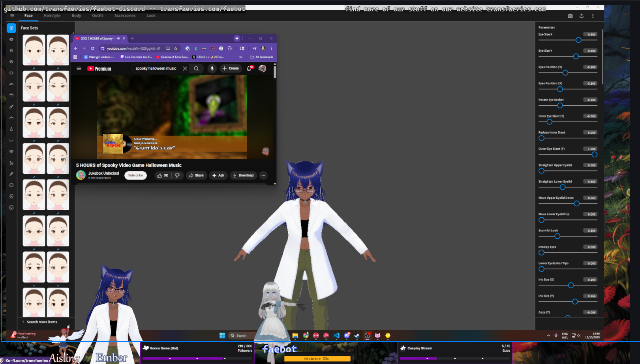Expand Search more items
Screen dimensions: 640x364
coord(41,322)
